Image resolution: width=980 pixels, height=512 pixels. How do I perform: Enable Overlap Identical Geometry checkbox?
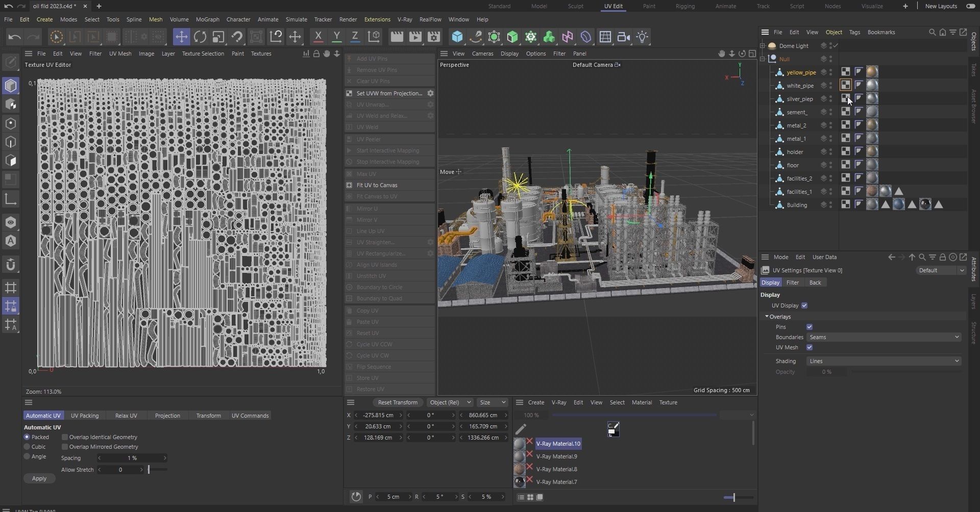click(65, 437)
